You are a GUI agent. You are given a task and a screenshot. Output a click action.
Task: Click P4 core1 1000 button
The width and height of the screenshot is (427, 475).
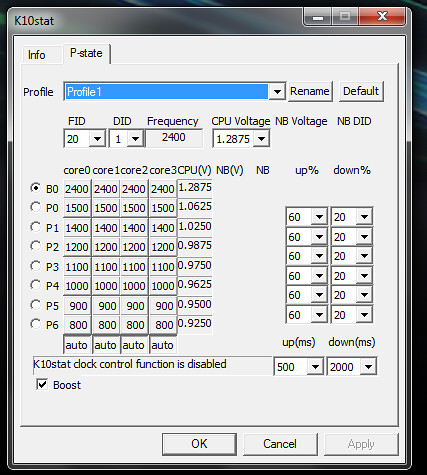click(x=106, y=286)
